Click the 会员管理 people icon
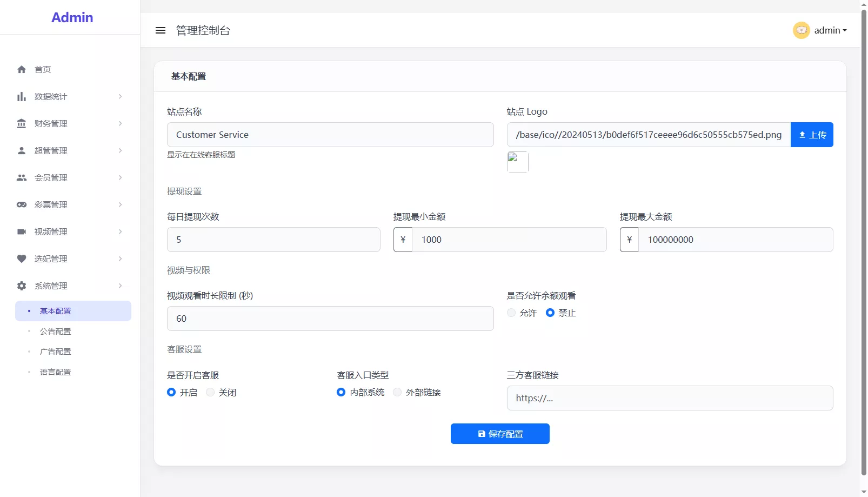Image resolution: width=868 pixels, height=497 pixels. pos(22,177)
